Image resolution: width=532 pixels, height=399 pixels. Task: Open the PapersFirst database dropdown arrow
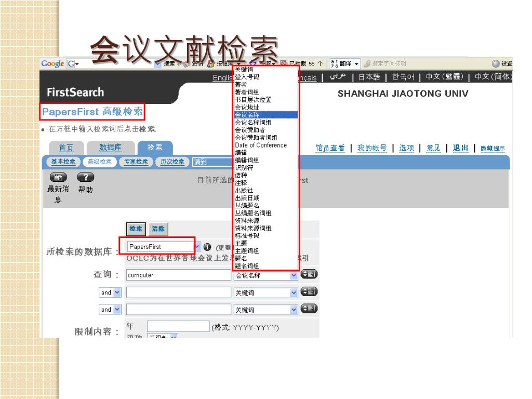(197, 247)
